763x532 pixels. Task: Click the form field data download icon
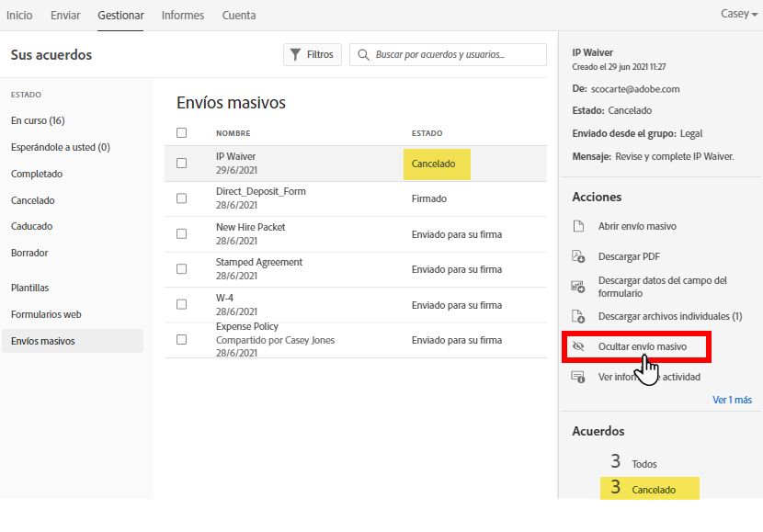point(578,287)
